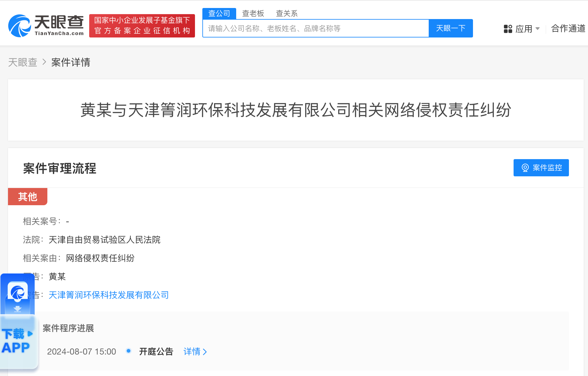
Task: Open 天津箐润环保科技发展有限公司 company link
Action: tap(108, 295)
